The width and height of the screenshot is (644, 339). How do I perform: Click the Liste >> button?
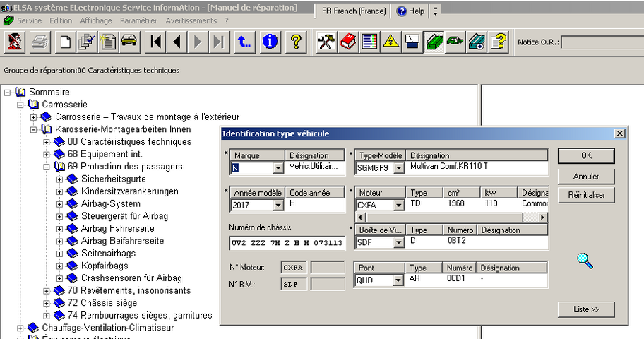pyautogui.click(x=586, y=309)
